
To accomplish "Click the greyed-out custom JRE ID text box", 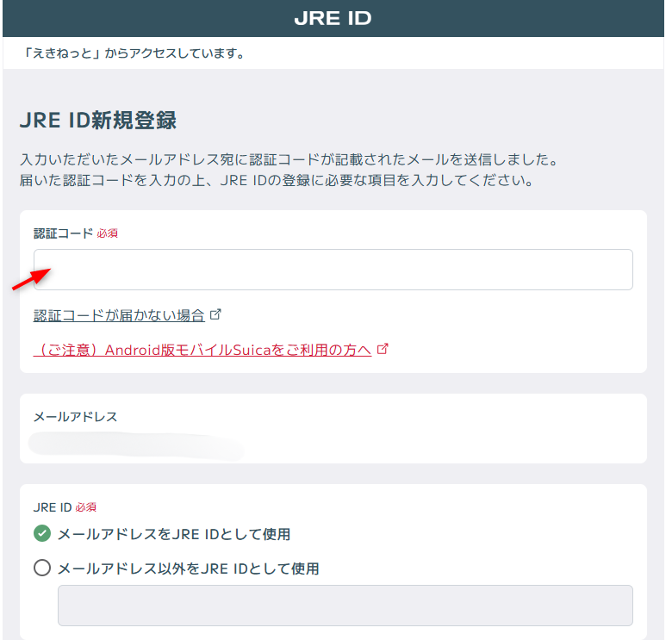I will [345, 606].
